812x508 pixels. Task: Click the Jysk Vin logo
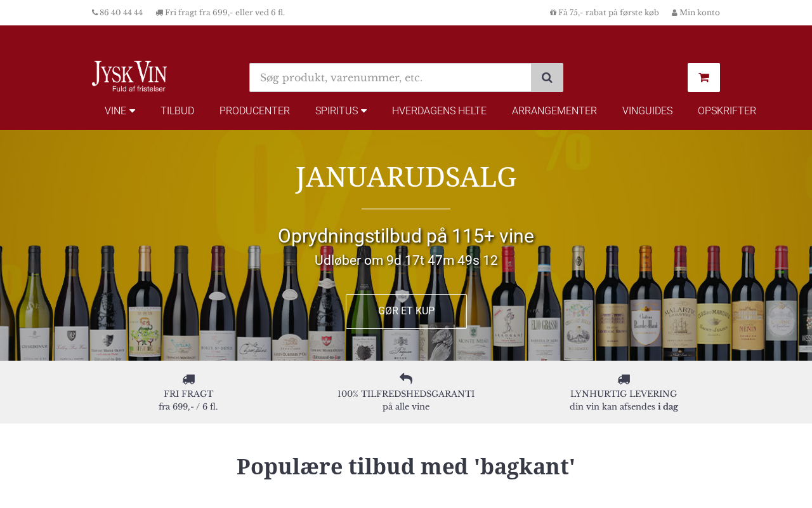[129, 77]
